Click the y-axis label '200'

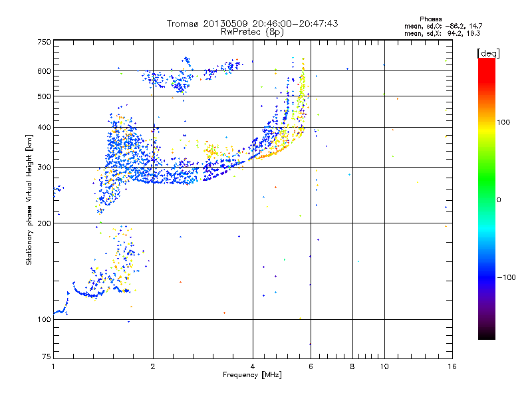pyautogui.click(x=44, y=223)
